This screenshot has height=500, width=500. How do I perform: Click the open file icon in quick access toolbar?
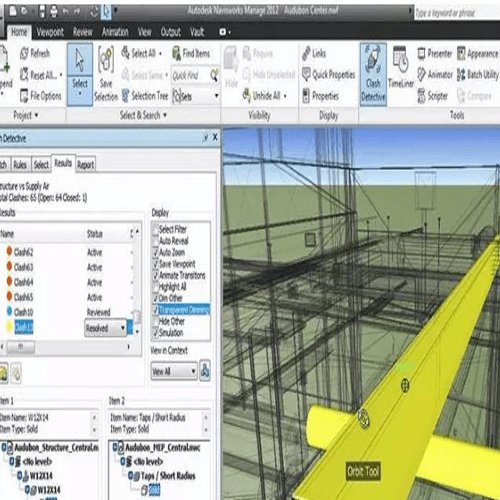click(24, 11)
